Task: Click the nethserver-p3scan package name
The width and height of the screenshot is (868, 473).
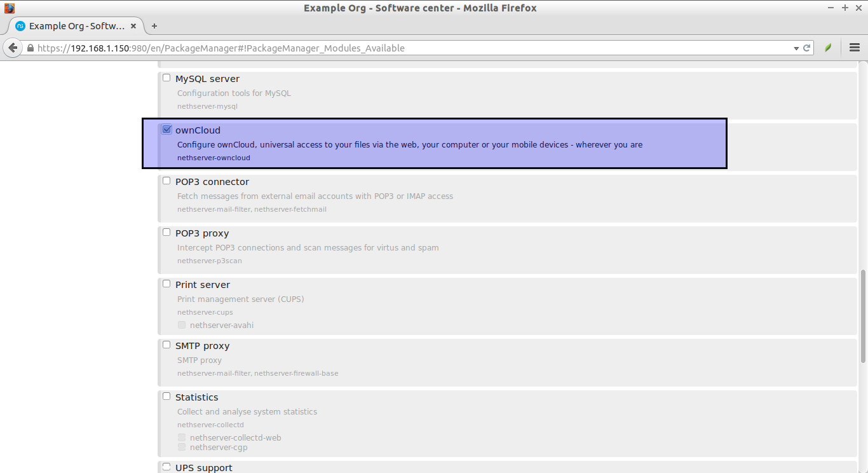Action: (x=209, y=261)
